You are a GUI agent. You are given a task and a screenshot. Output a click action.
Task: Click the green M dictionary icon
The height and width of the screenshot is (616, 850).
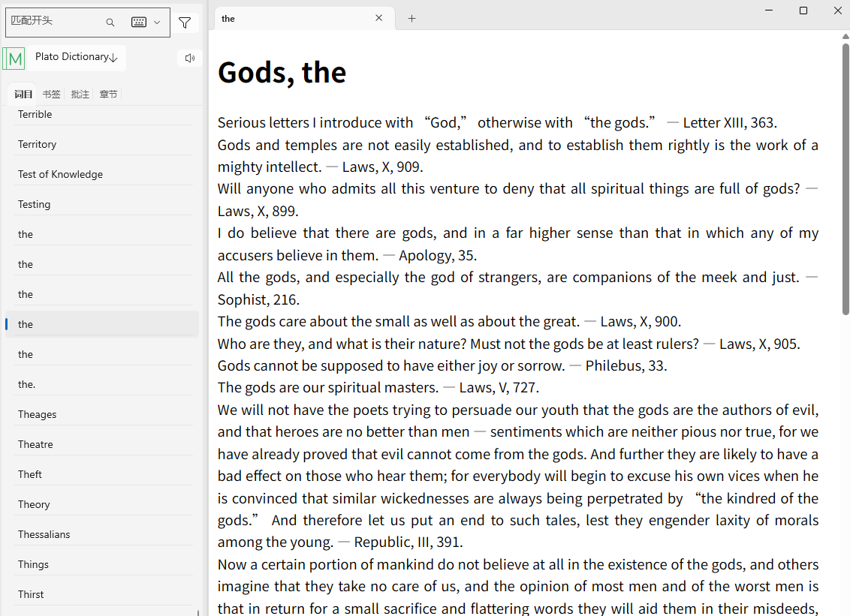pos(14,58)
